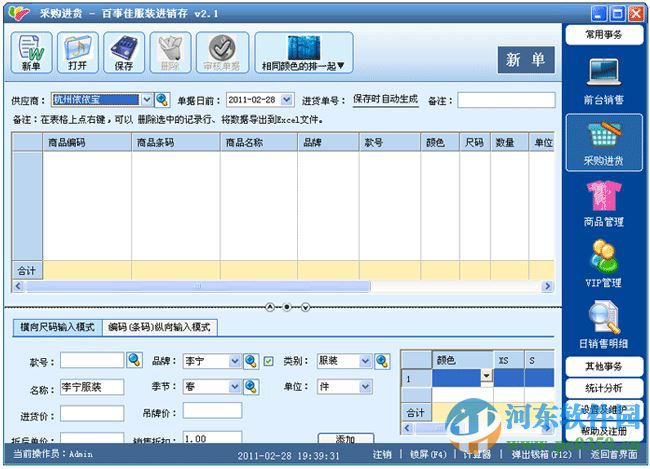Open 商品管理 in the sidebar

[604, 204]
